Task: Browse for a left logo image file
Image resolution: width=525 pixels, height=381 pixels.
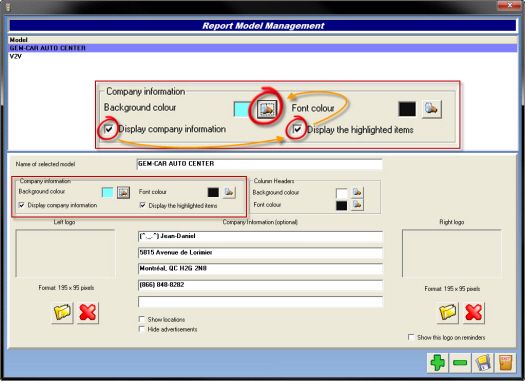Action: [x=62, y=313]
